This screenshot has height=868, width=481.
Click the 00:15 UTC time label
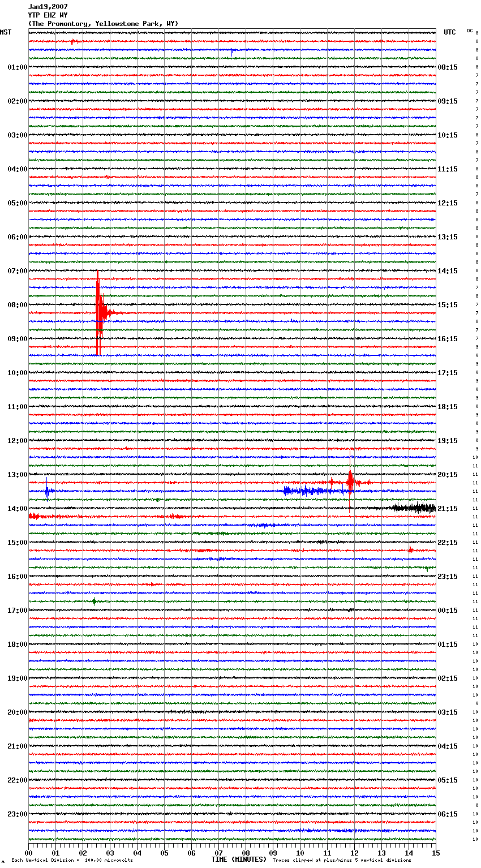(448, 611)
